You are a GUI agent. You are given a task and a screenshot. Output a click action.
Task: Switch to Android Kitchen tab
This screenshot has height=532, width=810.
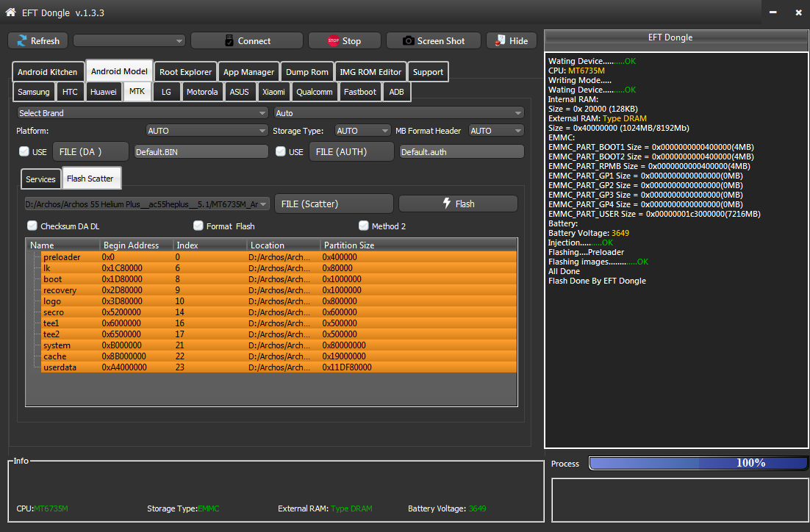click(x=48, y=72)
